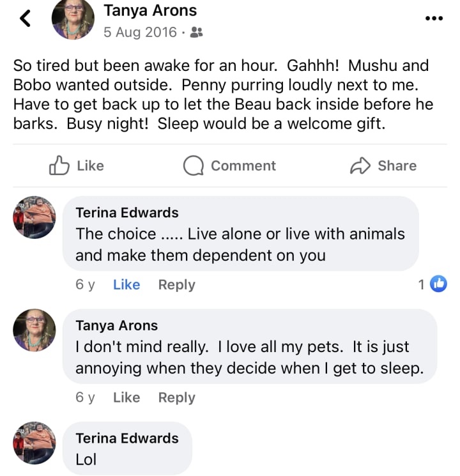Tap Terina Edwards' avatar beside "Lol" comment
Image resolution: width=460 pixels, height=476 pixels.
click(x=34, y=443)
